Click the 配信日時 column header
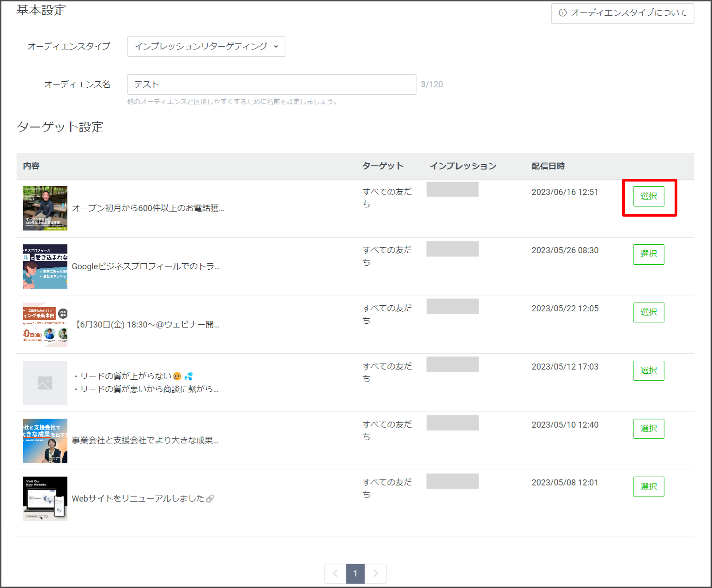The image size is (712, 588). pyautogui.click(x=548, y=166)
